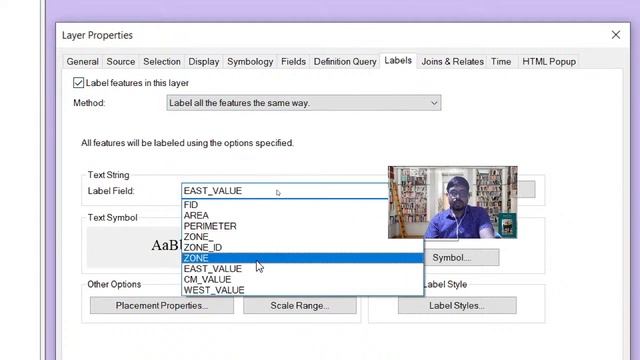Open the text Symbol... button
The height and width of the screenshot is (360, 640).
coord(462,258)
